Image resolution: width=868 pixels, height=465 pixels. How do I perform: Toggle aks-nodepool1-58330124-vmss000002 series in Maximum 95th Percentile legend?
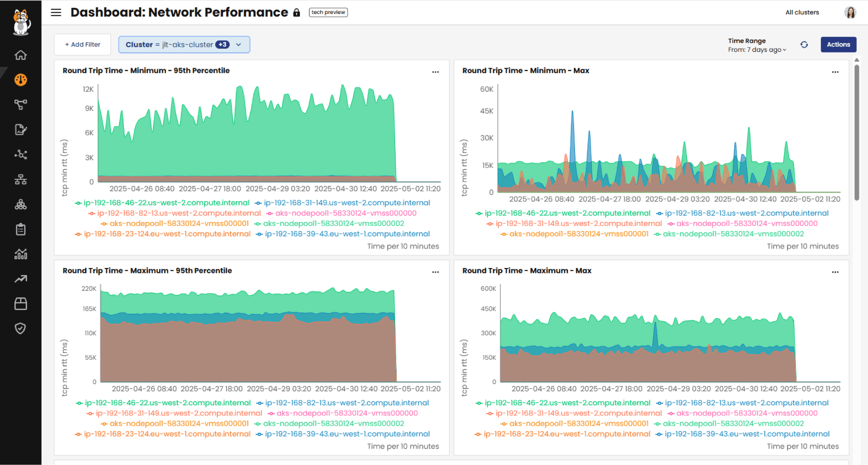click(x=329, y=424)
